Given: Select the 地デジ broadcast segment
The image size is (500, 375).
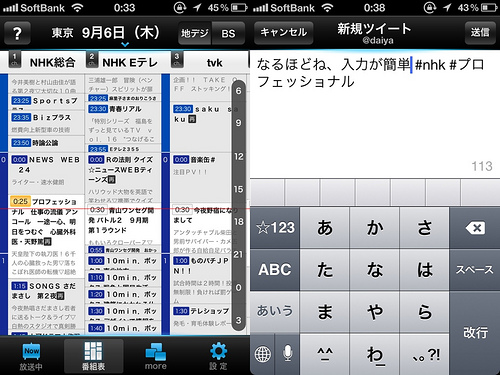Looking at the screenshot, I should point(195,33).
